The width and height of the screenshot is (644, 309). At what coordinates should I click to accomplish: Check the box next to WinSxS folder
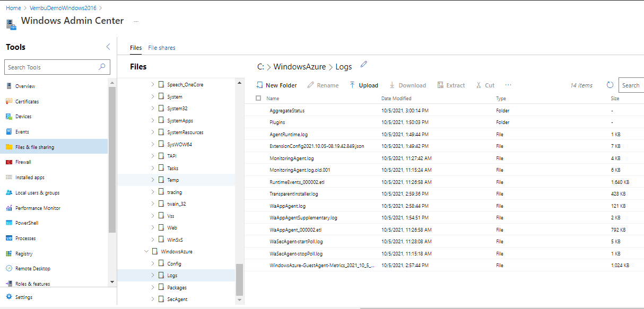(x=161, y=240)
